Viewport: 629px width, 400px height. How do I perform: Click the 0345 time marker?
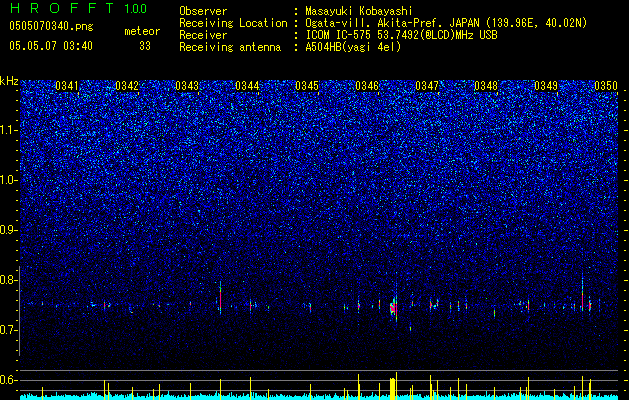click(307, 86)
